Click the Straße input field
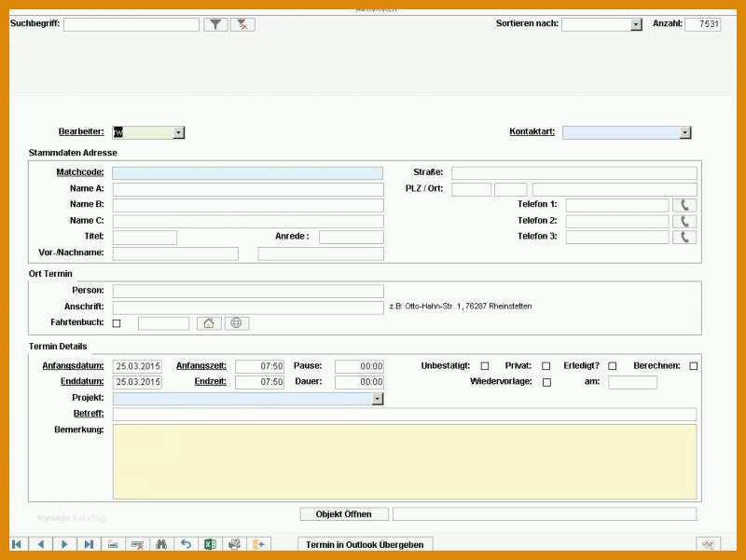Screen dimensions: 746x560 tap(574, 173)
